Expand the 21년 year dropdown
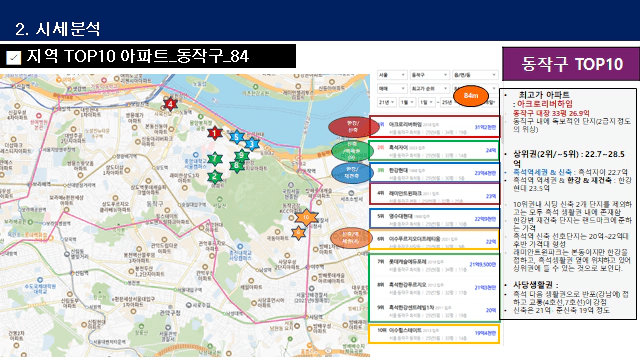Screen dimensions: 640x360 pos(386,102)
